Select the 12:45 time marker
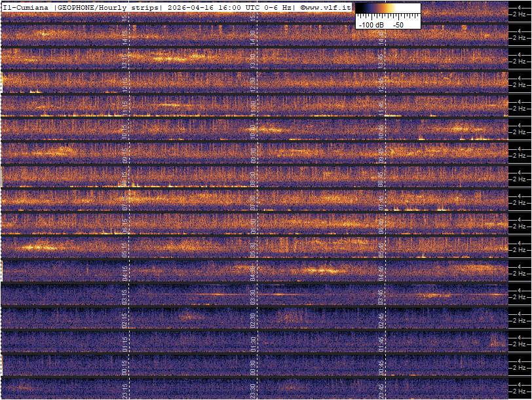The image size is (532, 400). (x=381, y=84)
